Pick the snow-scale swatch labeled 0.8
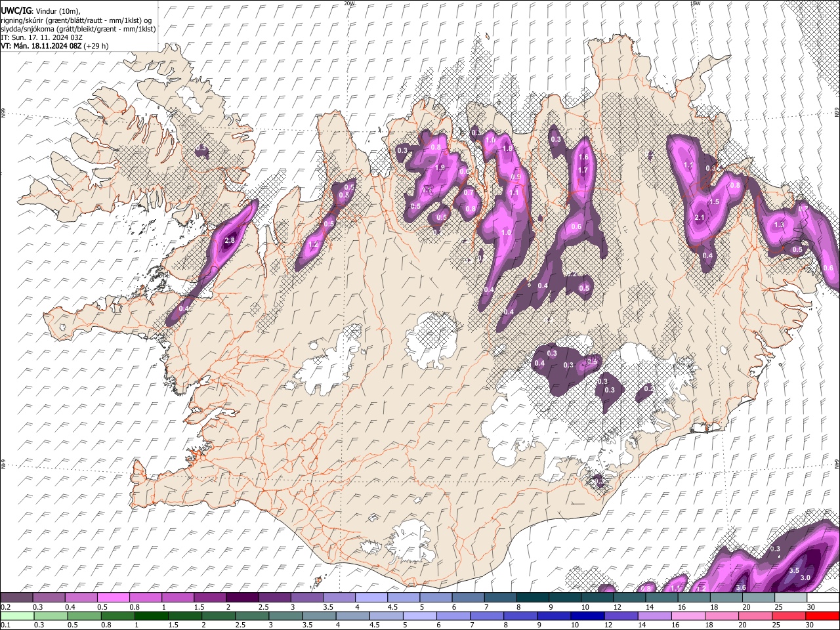This screenshot has width=840, height=630. 145,597
